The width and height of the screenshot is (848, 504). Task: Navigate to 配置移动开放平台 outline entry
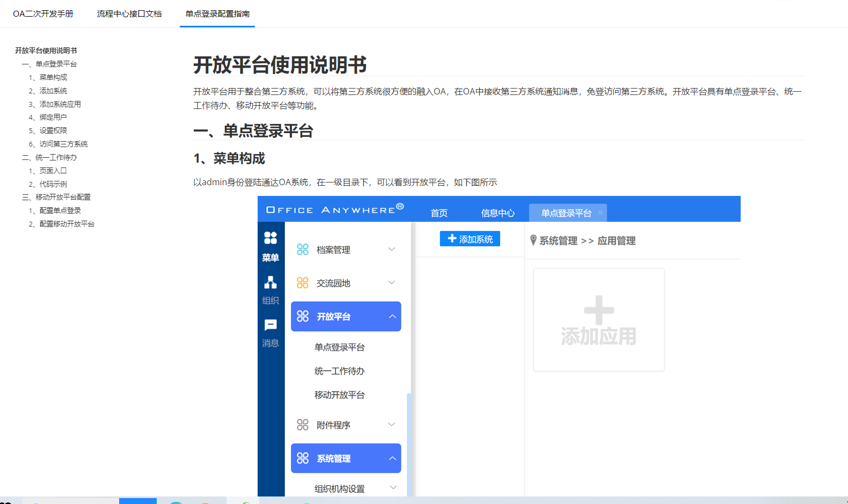pyautogui.click(x=67, y=224)
